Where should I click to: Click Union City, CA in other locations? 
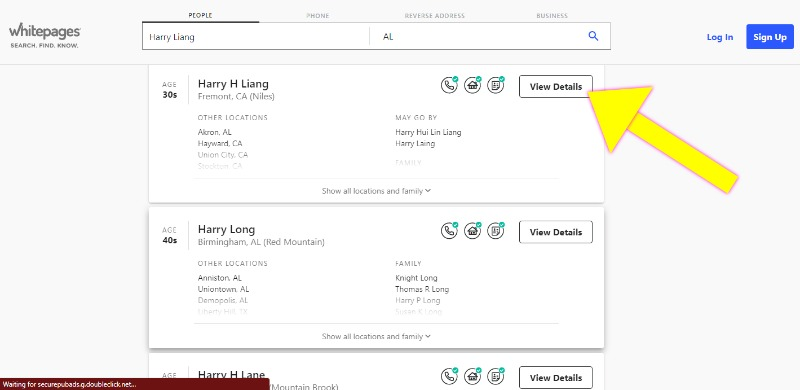pos(223,155)
